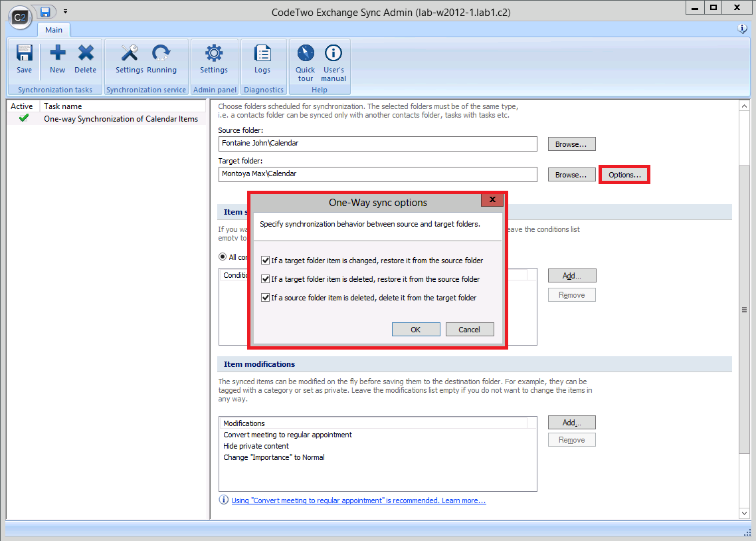This screenshot has height=541, width=756.
Task: Toggle delete from target folder checkbox
Action: [265, 298]
